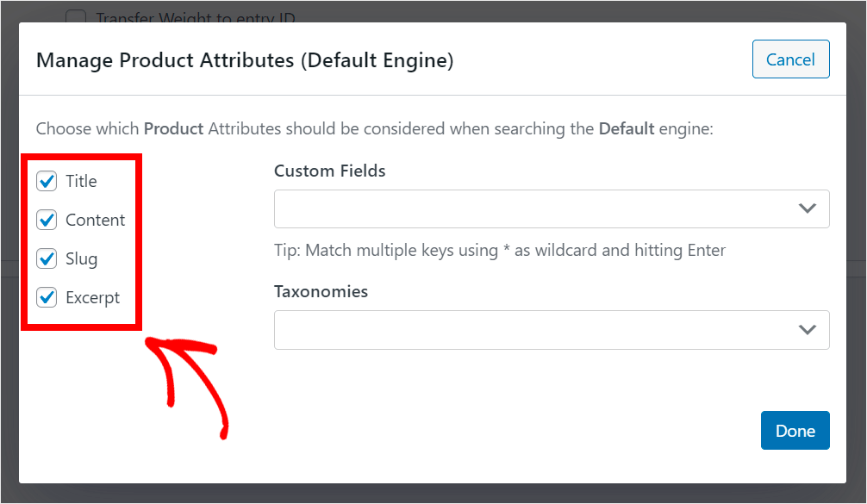
Task: Click the Excerpt label text
Action: pos(93,298)
